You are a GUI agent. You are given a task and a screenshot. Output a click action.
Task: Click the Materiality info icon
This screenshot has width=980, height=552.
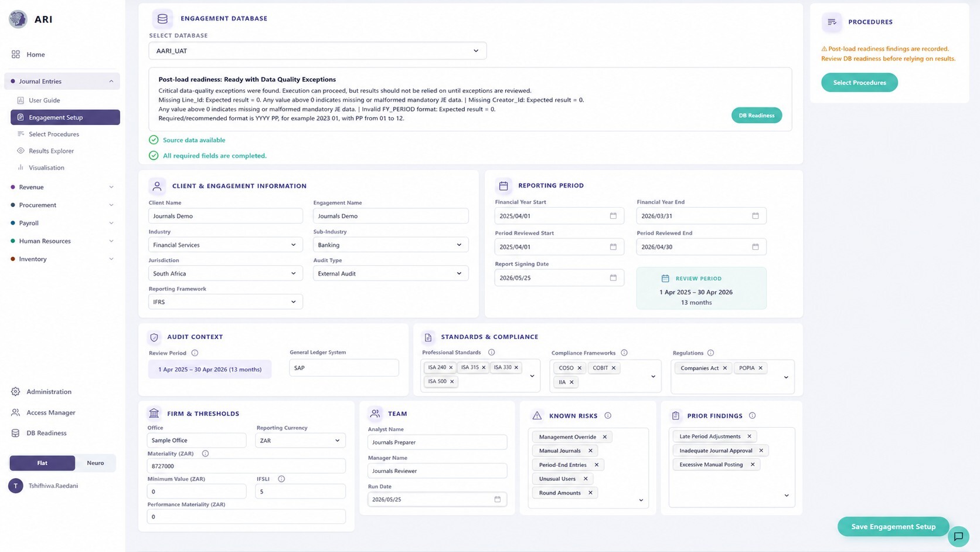tap(205, 453)
